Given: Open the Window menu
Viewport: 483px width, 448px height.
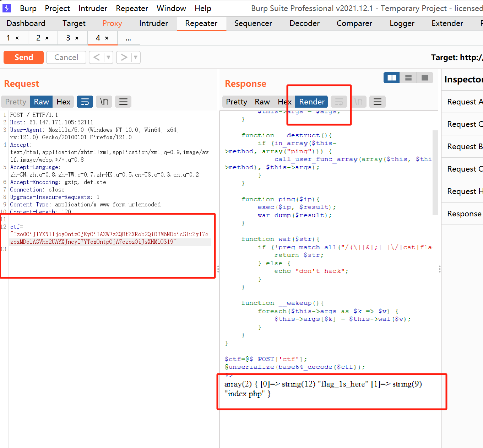Looking at the screenshot, I should pos(171,8).
